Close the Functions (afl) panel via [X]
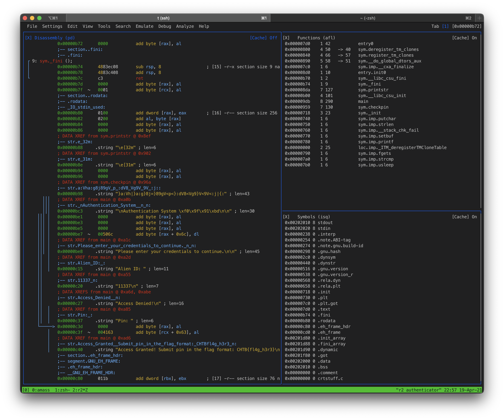The image size is (504, 420). (286, 38)
